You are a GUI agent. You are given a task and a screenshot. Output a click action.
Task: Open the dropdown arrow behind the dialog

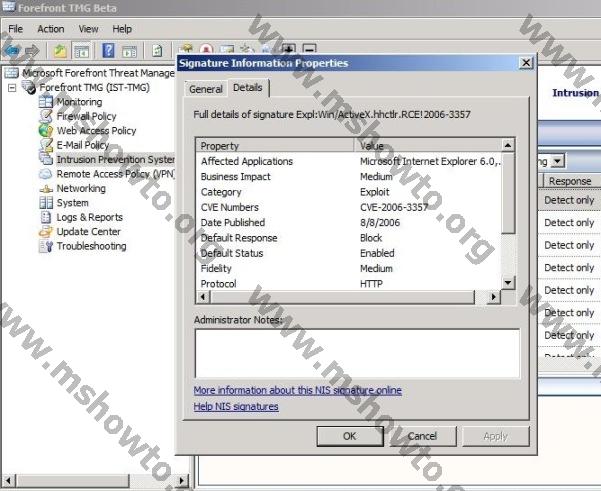pos(557,161)
